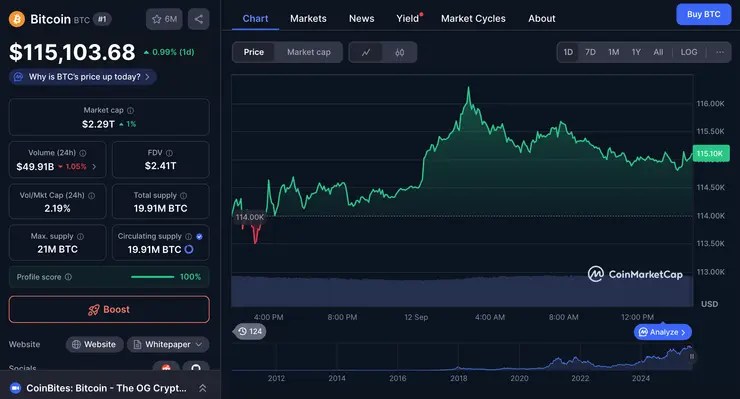Click the pause handle on range navigator

point(691,357)
